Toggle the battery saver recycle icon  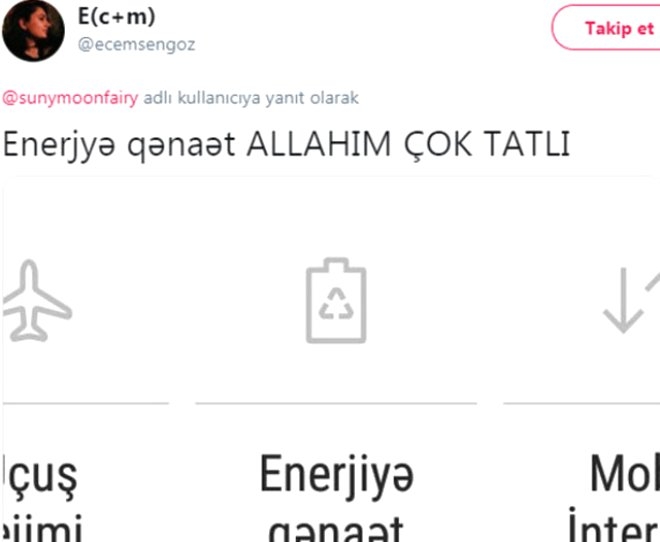[336, 300]
